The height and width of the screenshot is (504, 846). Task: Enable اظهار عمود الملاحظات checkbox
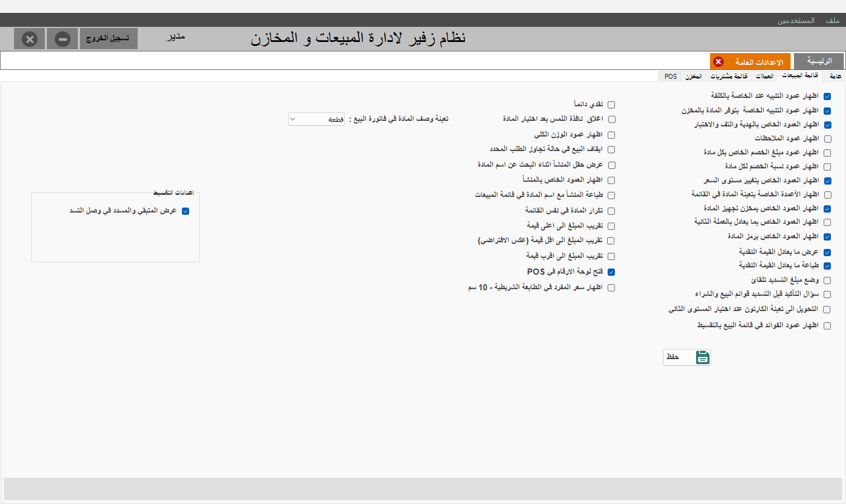[x=827, y=139]
